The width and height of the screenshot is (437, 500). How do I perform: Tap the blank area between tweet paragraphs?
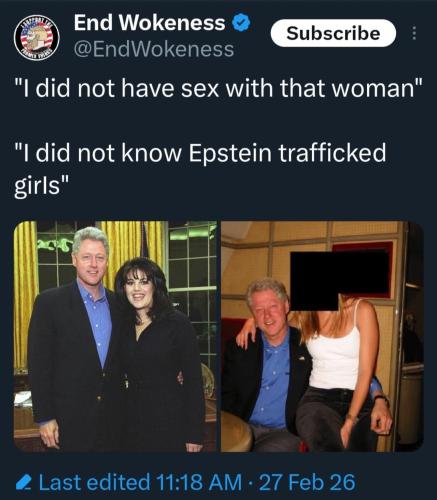tap(218, 120)
